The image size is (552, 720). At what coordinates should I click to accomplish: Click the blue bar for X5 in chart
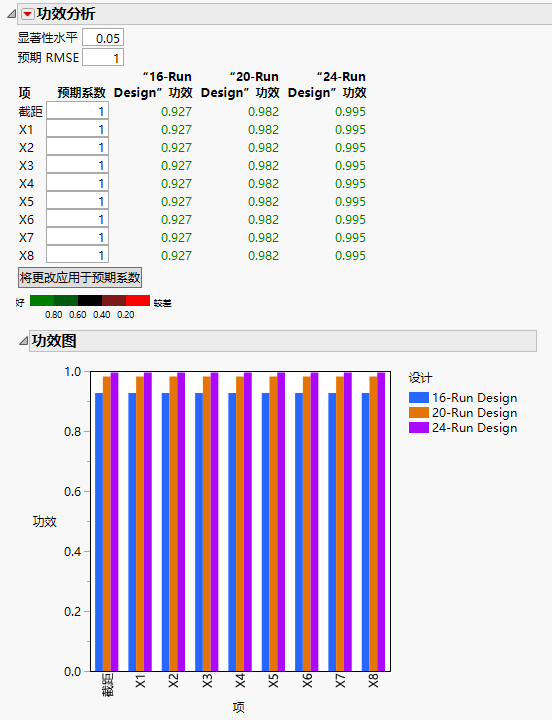(x=265, y=532)
